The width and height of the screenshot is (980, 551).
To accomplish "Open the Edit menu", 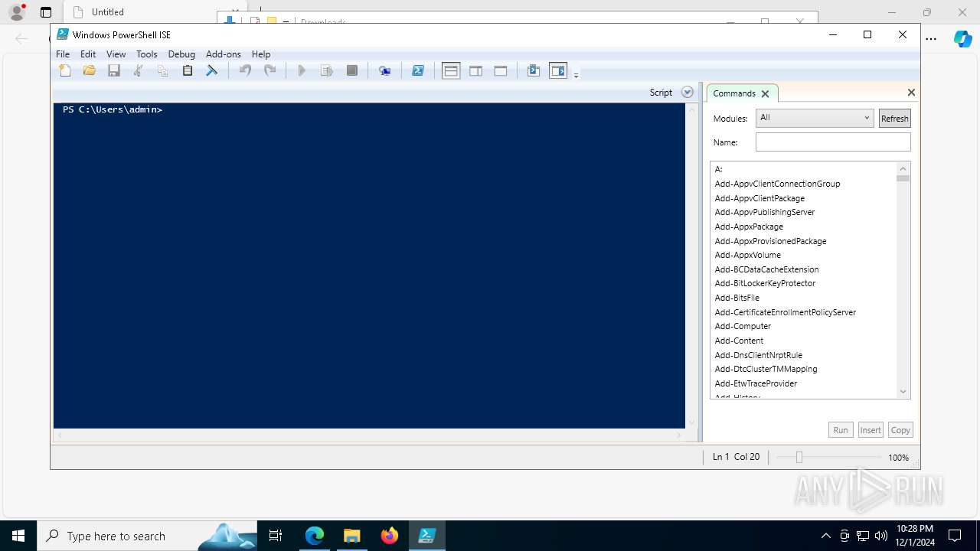I will click(88, 54).
